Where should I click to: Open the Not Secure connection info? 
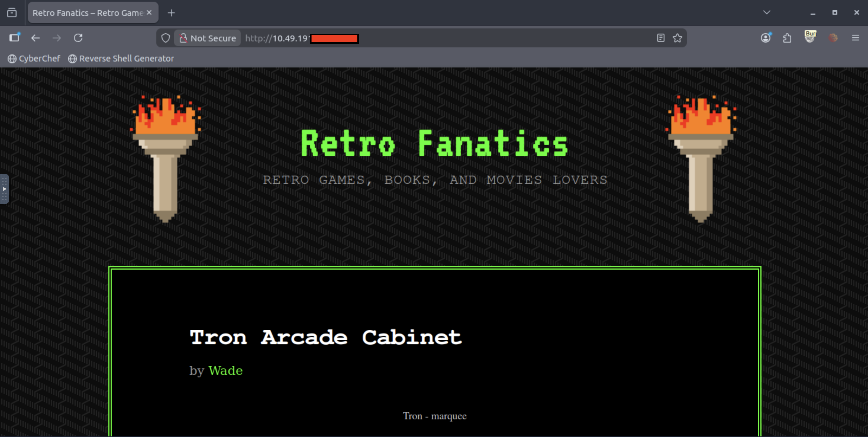[208, 38]
